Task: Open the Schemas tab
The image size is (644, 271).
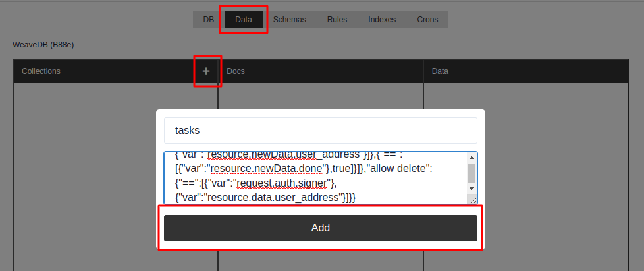Action: (x=289, y=20)
